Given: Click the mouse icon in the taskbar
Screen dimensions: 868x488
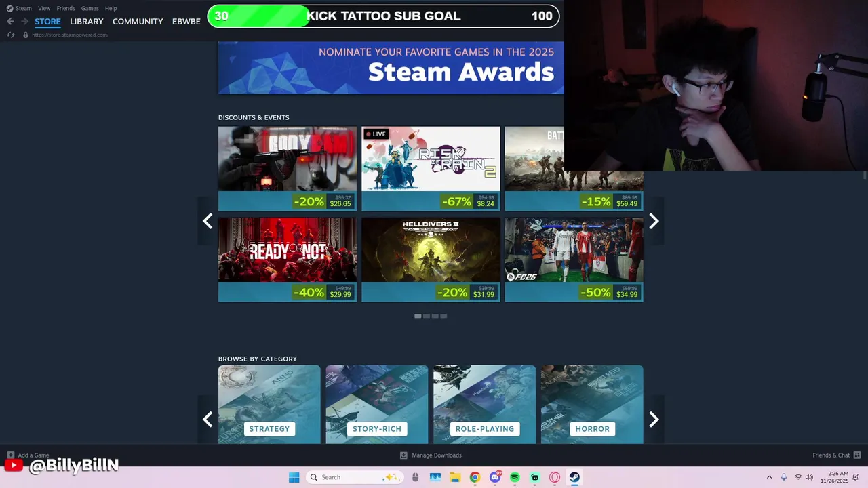Looking at the screenshot, I should (x=415, y=477).
